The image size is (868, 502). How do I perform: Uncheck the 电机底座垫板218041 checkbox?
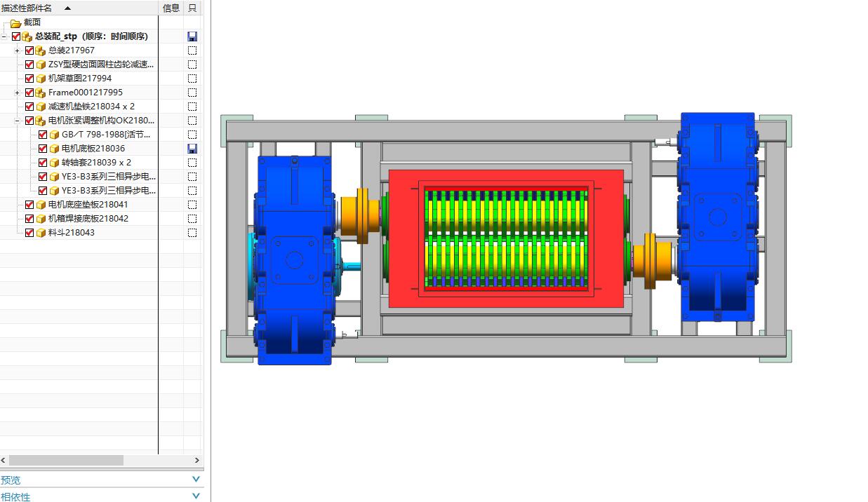29,205
